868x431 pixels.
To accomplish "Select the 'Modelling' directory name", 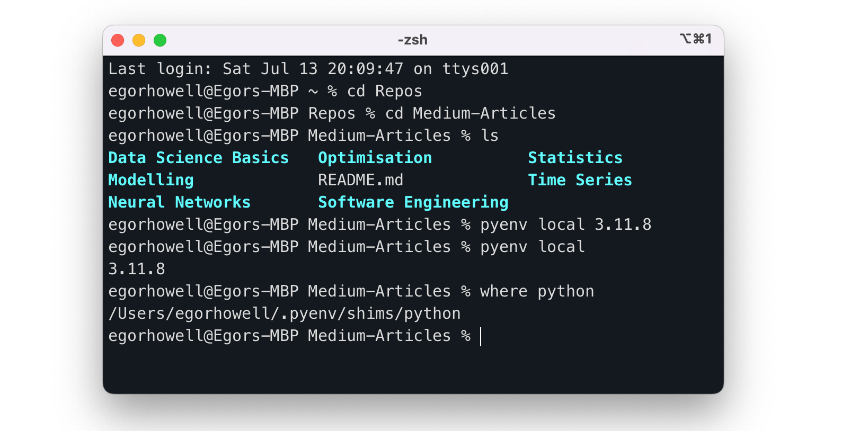I will click(151, 180).
